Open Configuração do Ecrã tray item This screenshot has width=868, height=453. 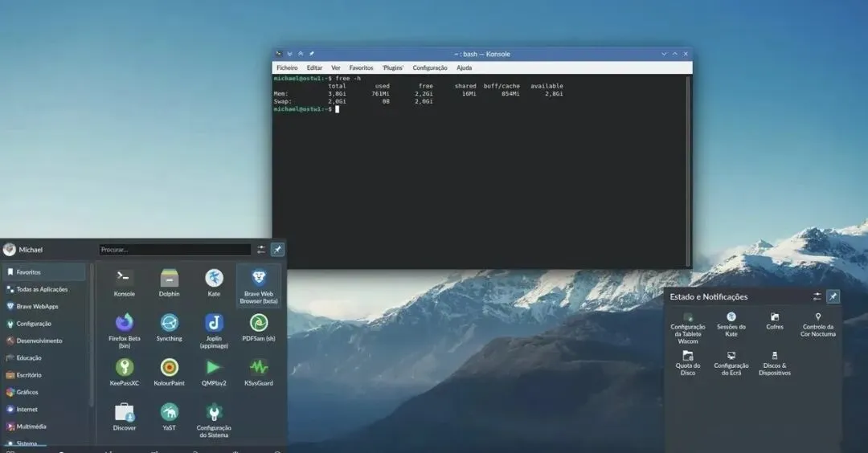point(731,363)
